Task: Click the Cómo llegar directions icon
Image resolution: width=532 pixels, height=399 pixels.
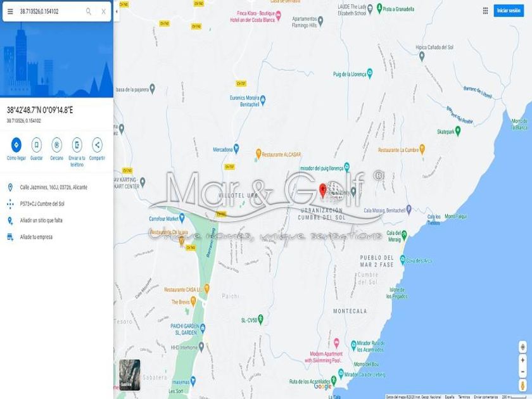Action: [x=16, y=145]
